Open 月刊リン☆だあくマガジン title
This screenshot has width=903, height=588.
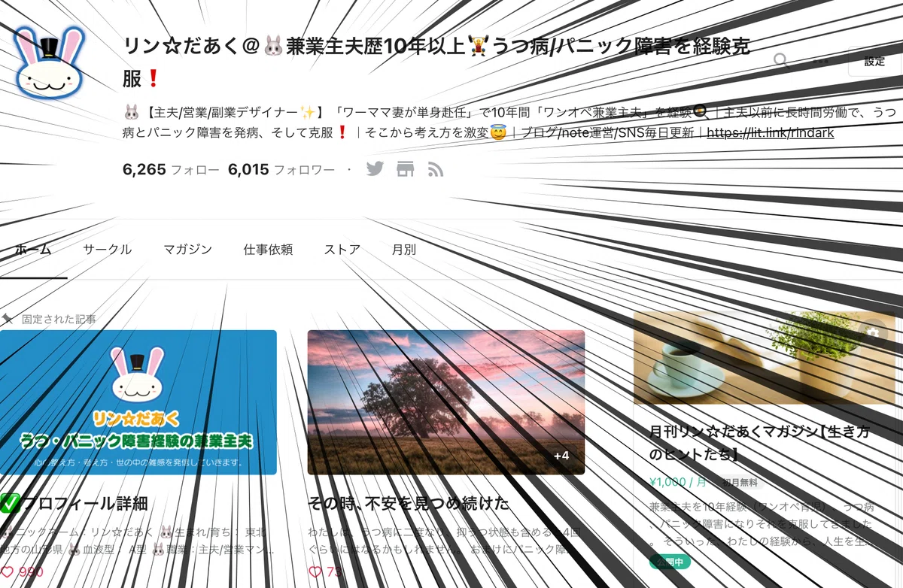pyautogui.click(x=759, y=443)
